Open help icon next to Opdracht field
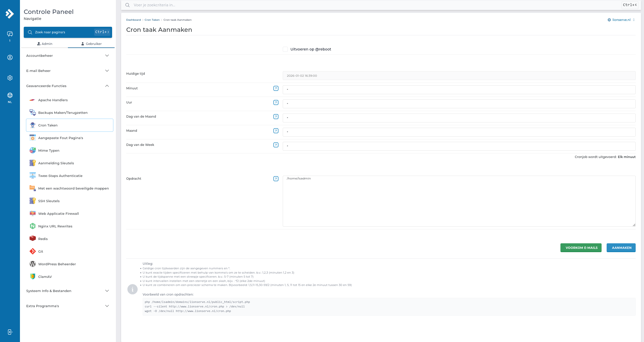 pyautogui.click(x=276, y=179)
